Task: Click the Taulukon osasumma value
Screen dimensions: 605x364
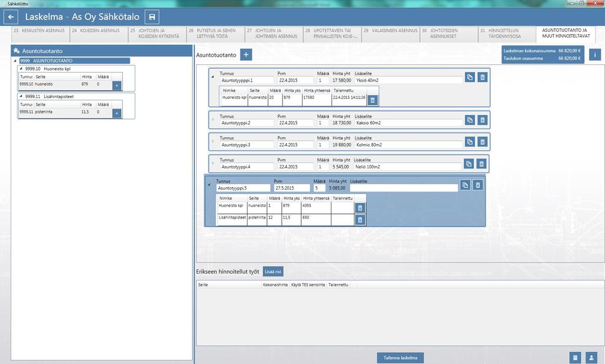Action: (x=570, y=58)
